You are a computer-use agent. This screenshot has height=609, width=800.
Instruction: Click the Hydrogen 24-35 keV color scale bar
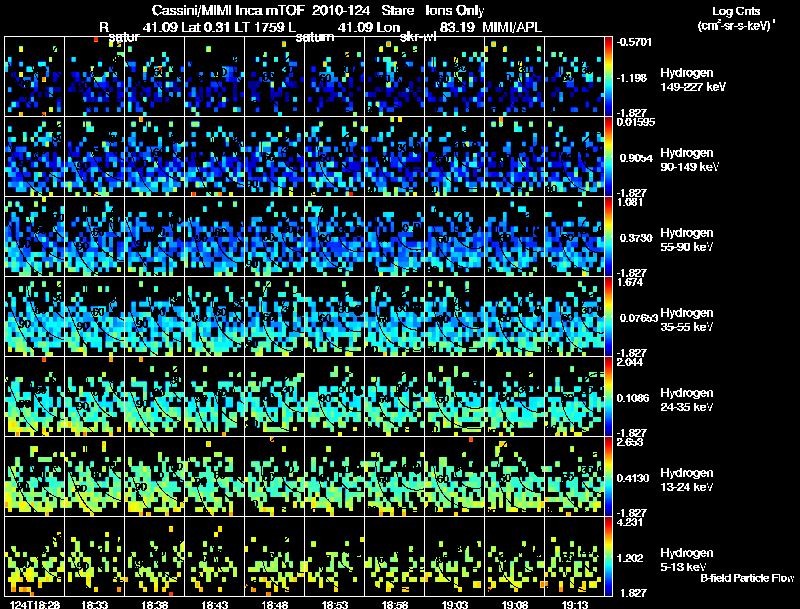pyautogui.click(x=608, y=397)
